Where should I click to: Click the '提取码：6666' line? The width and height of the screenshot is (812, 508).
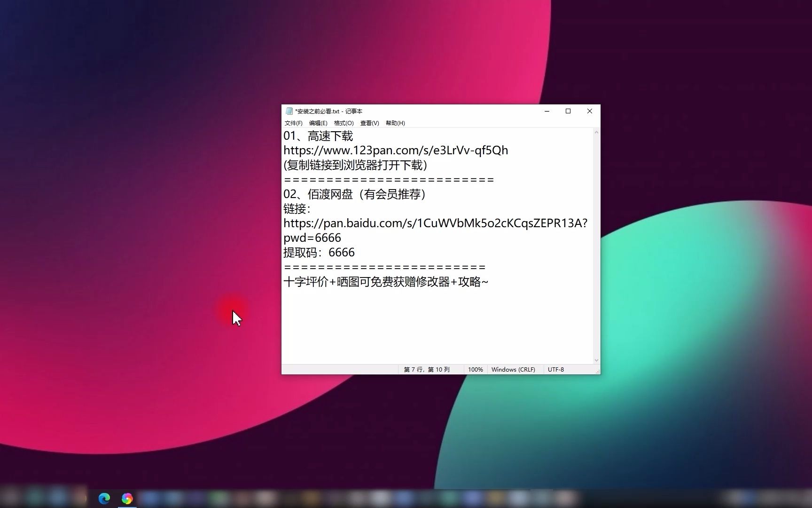[319, 253]
